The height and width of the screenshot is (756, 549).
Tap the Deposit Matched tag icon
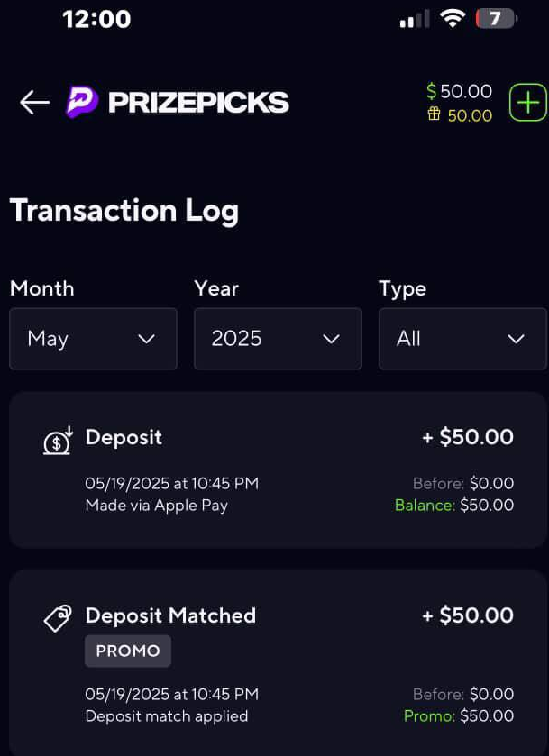(x=58, y=618)
